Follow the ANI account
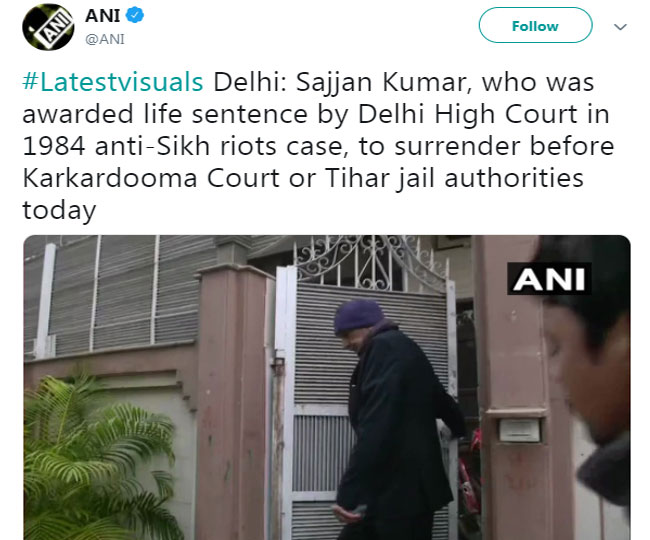 tap(535, 25)
